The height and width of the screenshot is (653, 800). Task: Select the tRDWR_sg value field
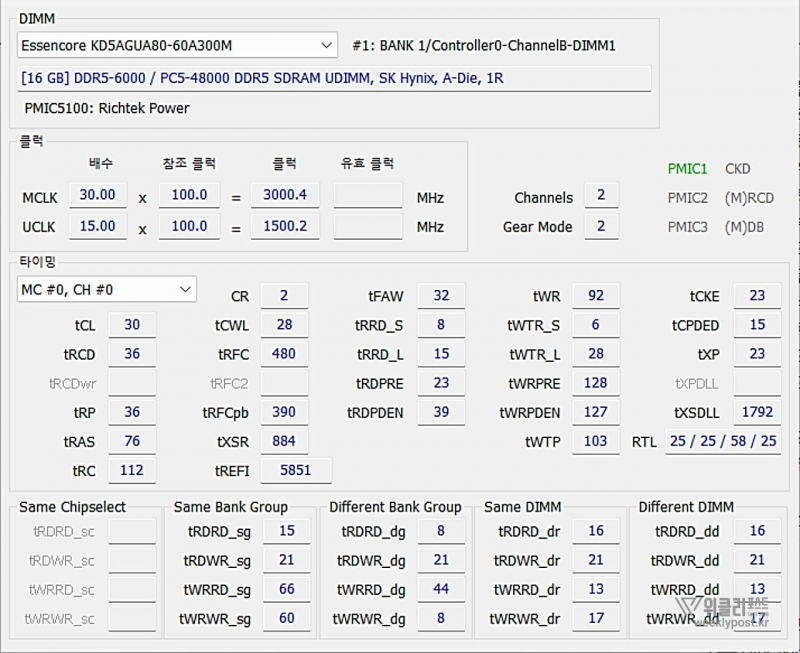[x=287, y=560]
